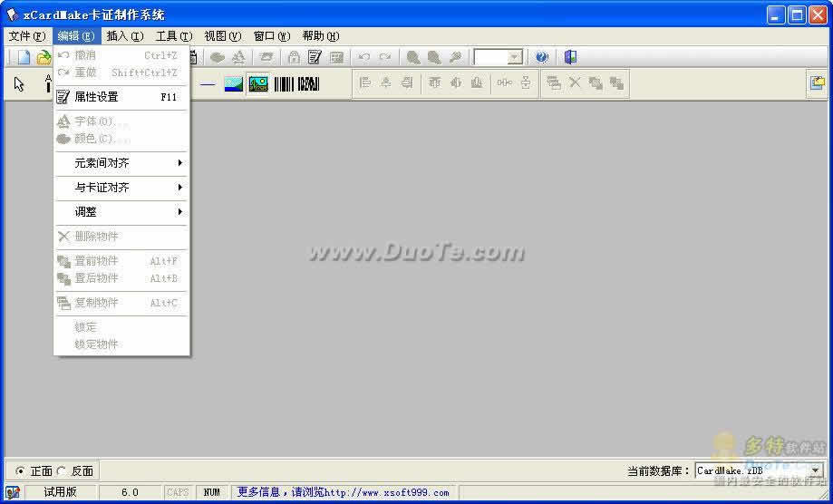Click the properties notepad toolbar icon
The image size is (833, 504).
tap(315, 57)
